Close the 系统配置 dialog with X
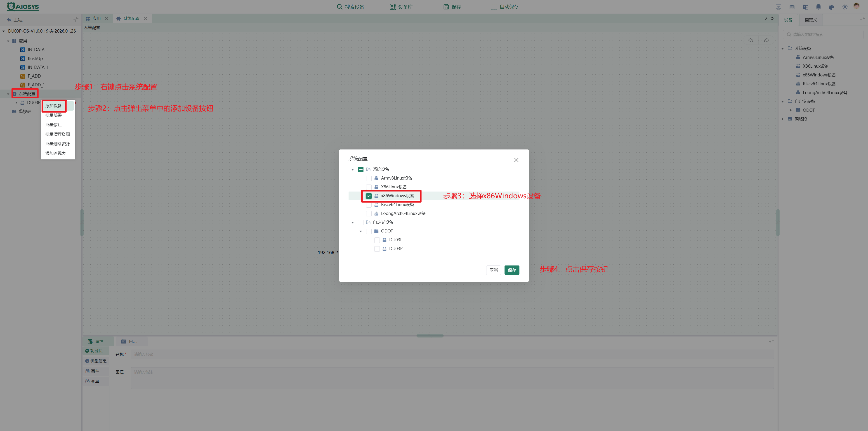This screenshot has width=868, height=431. [x=516, y=160]
